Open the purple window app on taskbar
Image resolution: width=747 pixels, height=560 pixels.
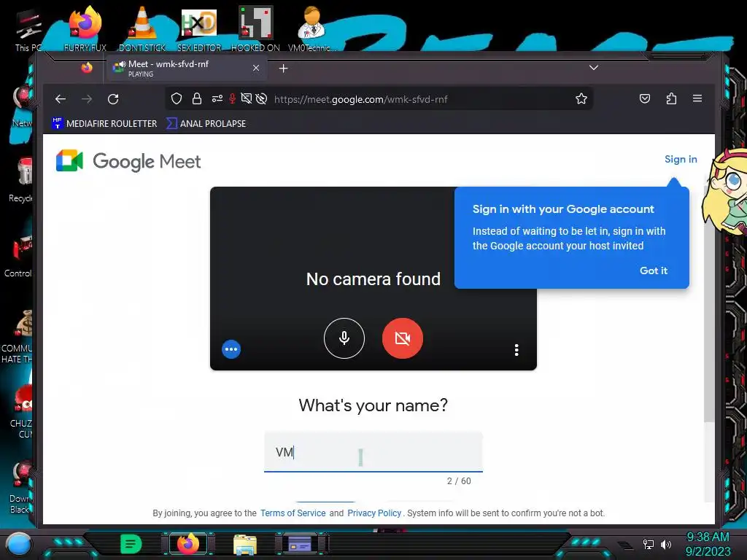coord(300,544)
